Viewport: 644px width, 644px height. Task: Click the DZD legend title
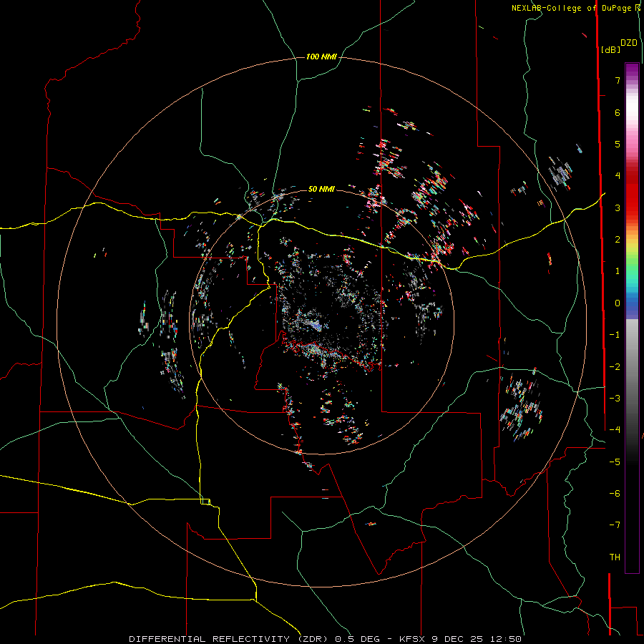click(x=629, y=43)
